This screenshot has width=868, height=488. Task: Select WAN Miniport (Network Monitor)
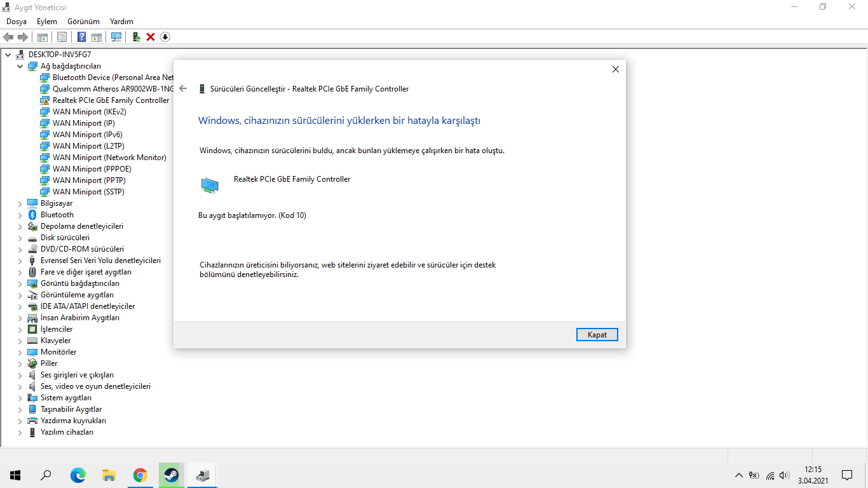pyautogui.click(x=109, y=158)
